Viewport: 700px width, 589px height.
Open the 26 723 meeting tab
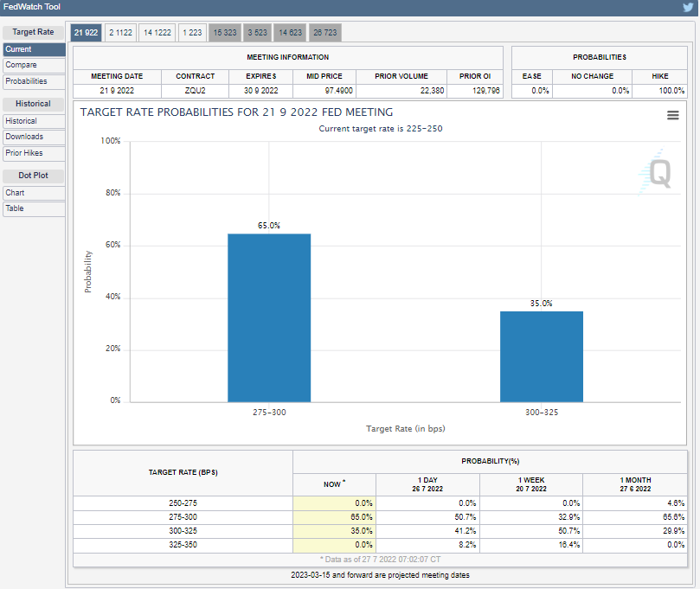coord(325,33)
